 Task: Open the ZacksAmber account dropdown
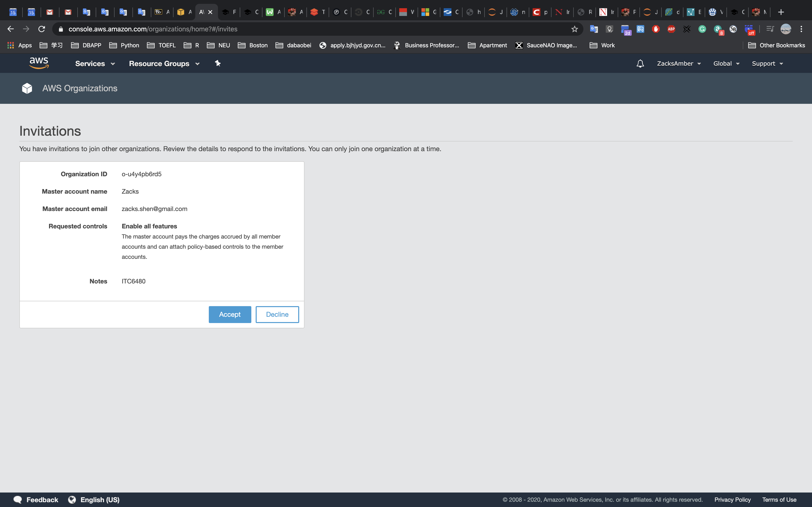click(x=678, y=64)
